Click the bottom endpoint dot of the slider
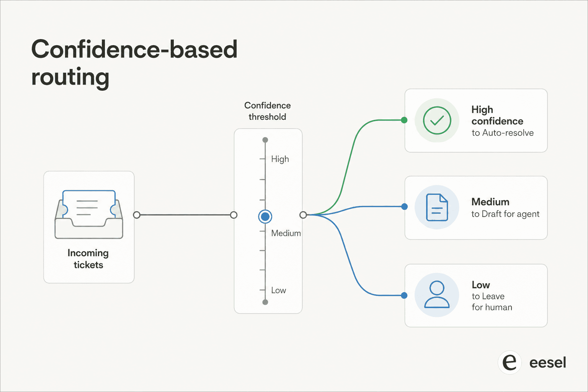 [x=265, y=302]
